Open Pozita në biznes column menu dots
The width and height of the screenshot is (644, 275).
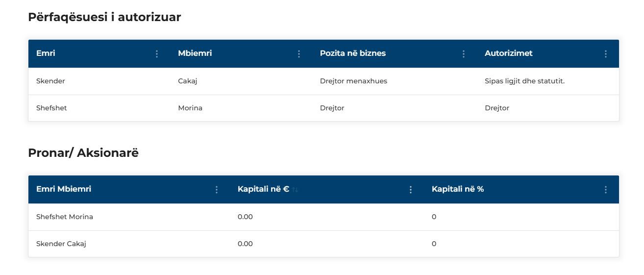(464, 54)
